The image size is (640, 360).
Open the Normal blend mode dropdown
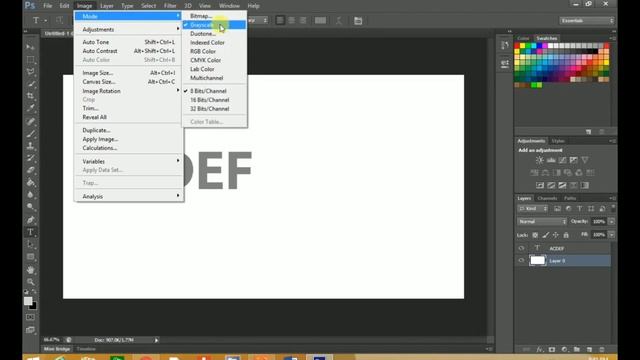point(542,222)
